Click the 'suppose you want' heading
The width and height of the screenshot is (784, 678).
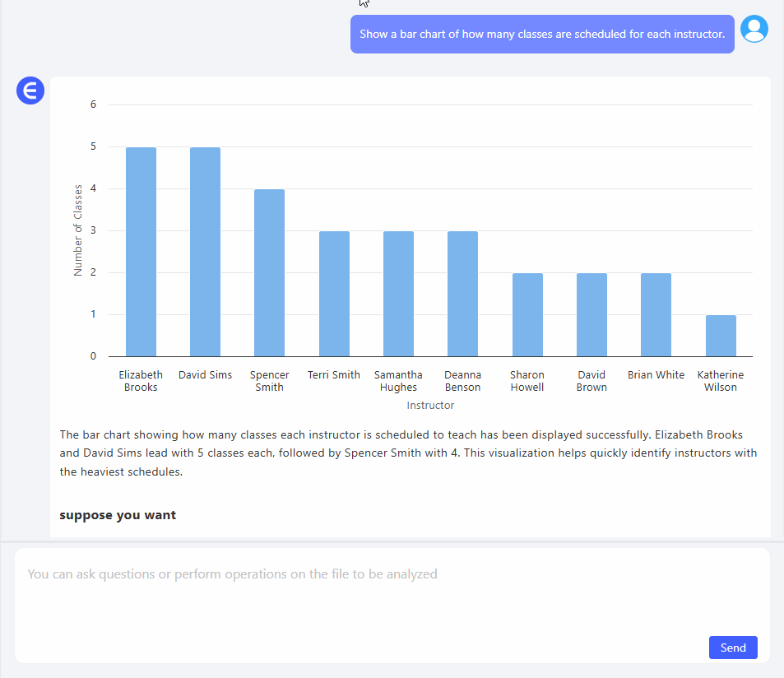tap(118, 515)
